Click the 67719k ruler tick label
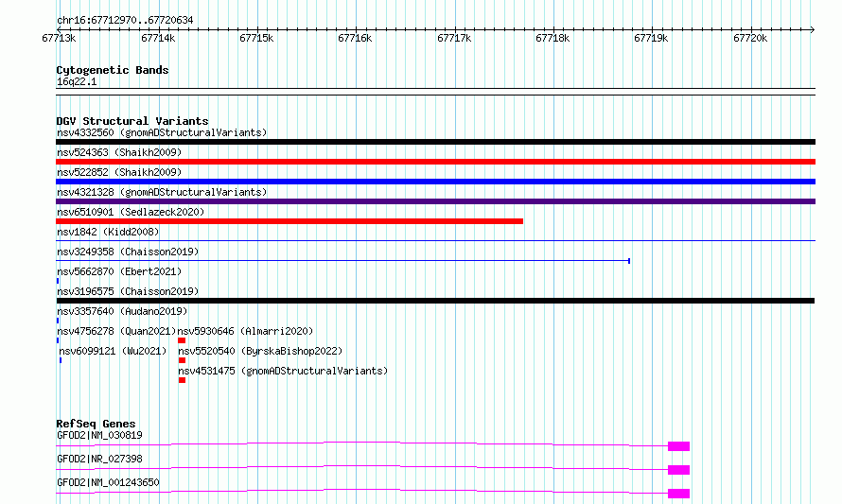 pyautogui.click(x=651, y=39)
